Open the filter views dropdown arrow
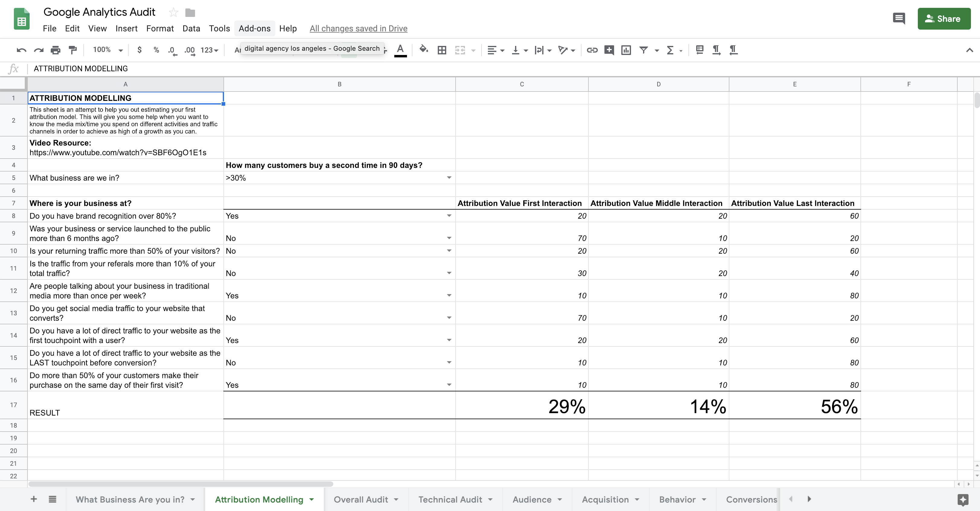The image size is (980, 511). coord(657,50)
